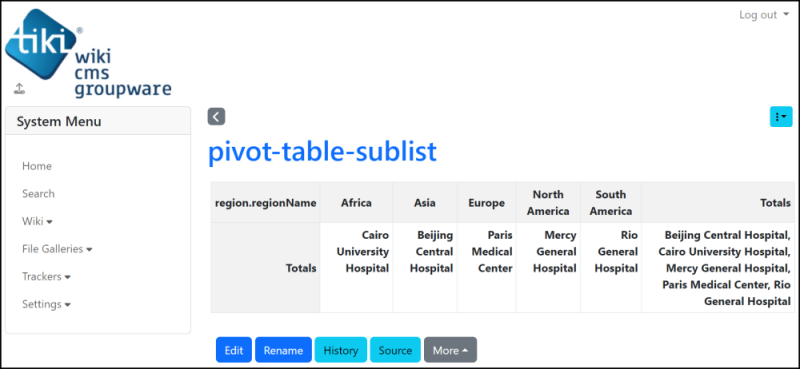Screen dimensions: 800x369
Task: Select the Africa column header
Action: point(356,203)
